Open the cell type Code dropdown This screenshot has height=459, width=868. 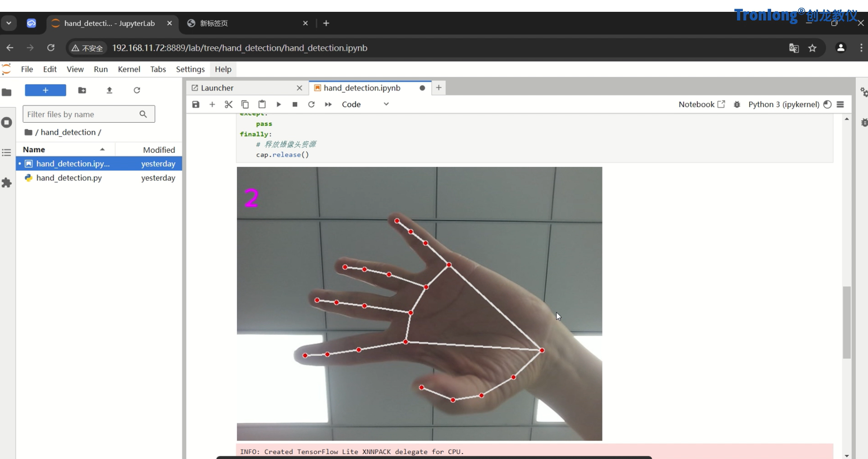366,105
